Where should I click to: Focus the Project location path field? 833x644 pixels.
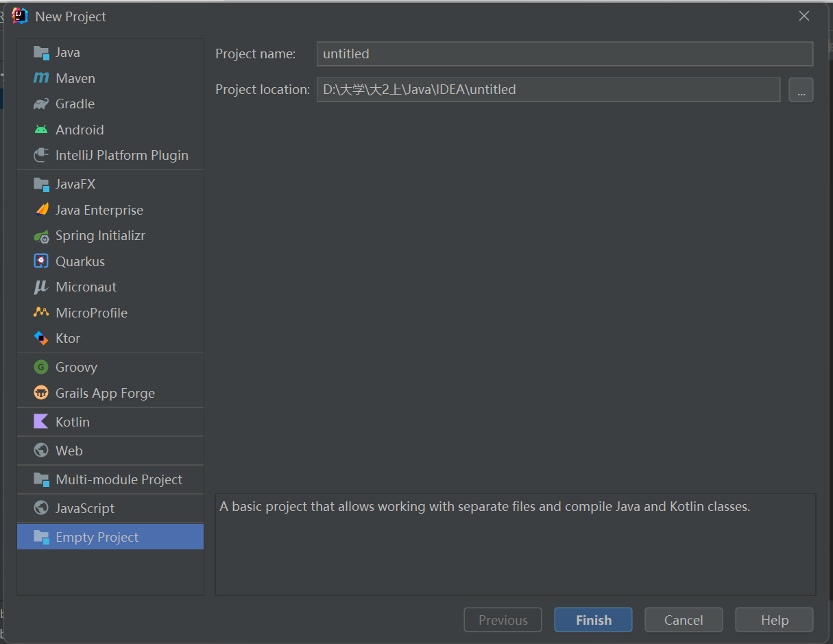point(548,90)
